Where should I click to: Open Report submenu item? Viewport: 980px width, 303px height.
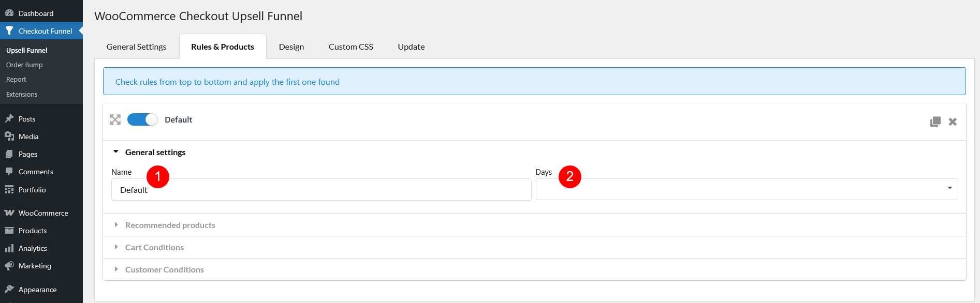click(16, 79)
